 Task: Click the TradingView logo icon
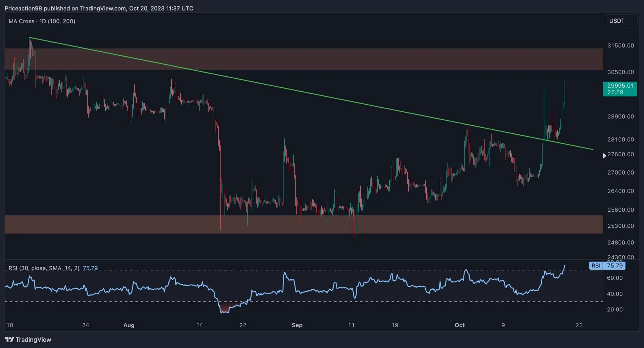coord(9,339)
